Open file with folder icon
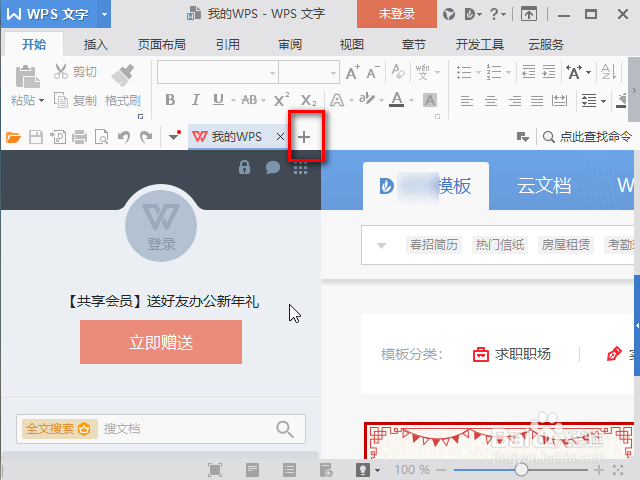This screenshot has width=640, height=480. [x=13, y=137]
